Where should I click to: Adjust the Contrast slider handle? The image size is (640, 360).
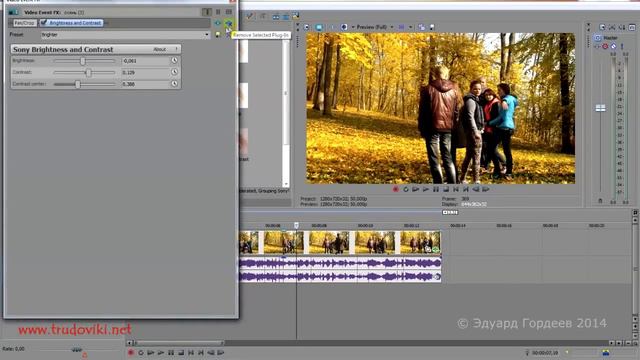pos(89,72)
